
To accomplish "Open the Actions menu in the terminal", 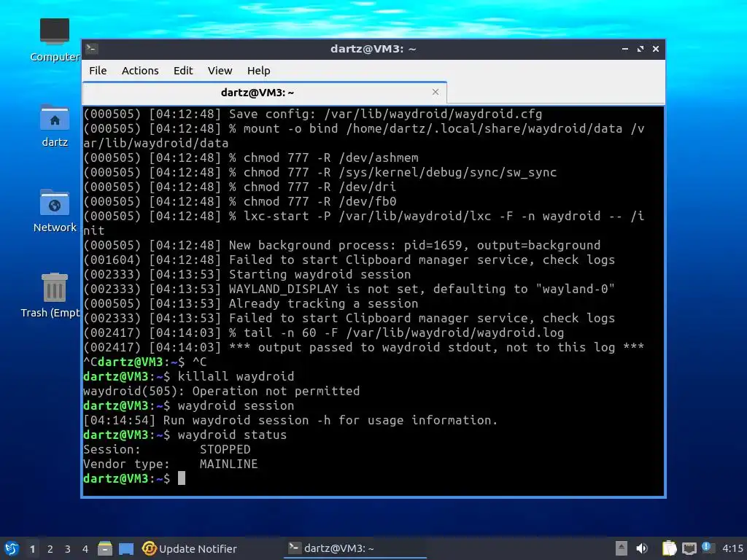I will (x=140, y=71).
